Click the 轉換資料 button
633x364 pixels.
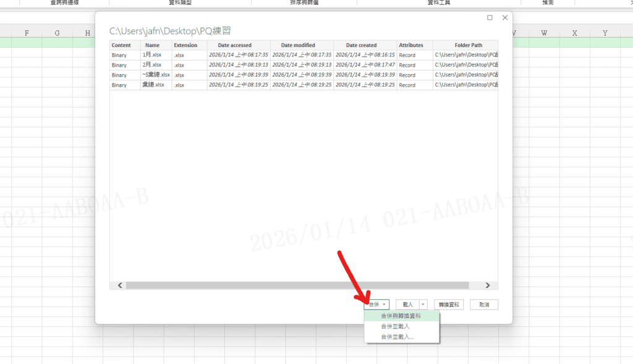tap(449, 305)
